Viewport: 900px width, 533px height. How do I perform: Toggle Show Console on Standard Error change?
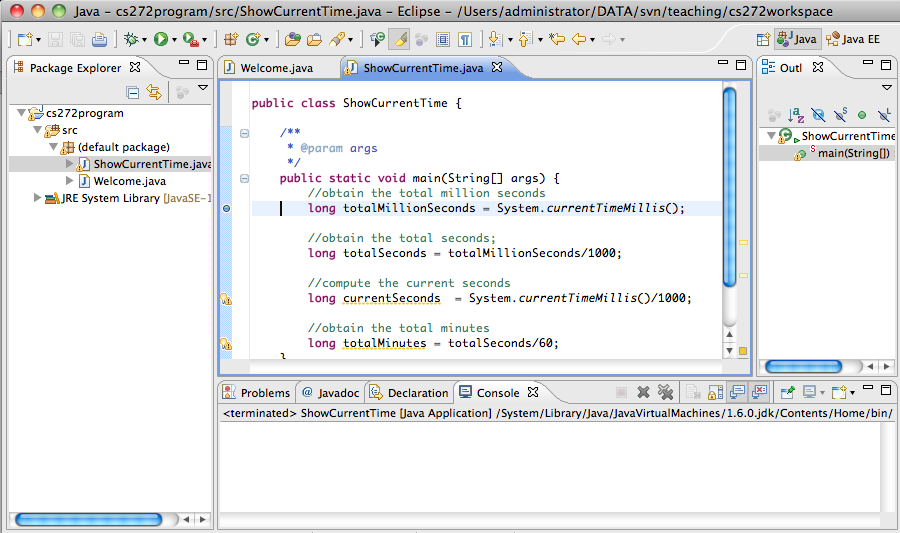(x=759, y=392)
